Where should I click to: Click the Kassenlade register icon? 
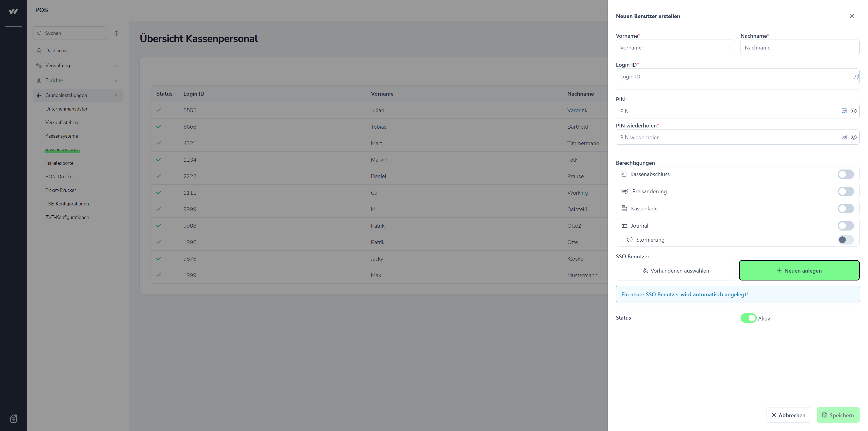pyautogui.click(x=624, y=208)
